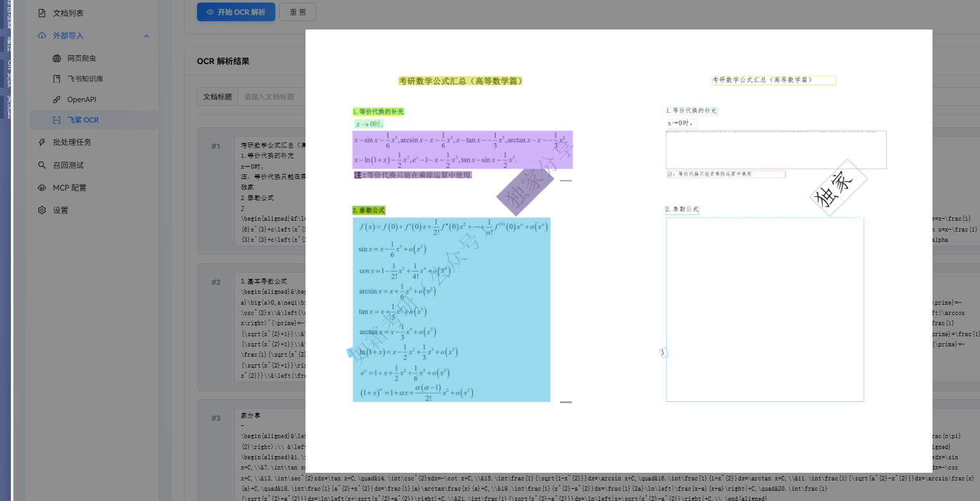Image resolution: width=980 pixels, height=501 pixels.
Task: Click the 外部导入 cloud upload icon
Action: 42,36
